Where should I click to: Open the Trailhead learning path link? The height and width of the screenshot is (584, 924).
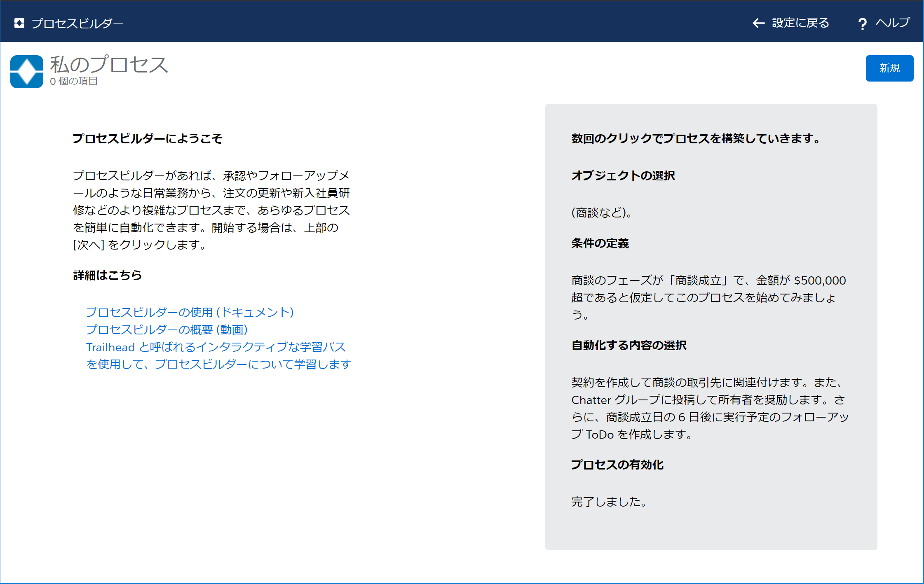tap(218, 355)
